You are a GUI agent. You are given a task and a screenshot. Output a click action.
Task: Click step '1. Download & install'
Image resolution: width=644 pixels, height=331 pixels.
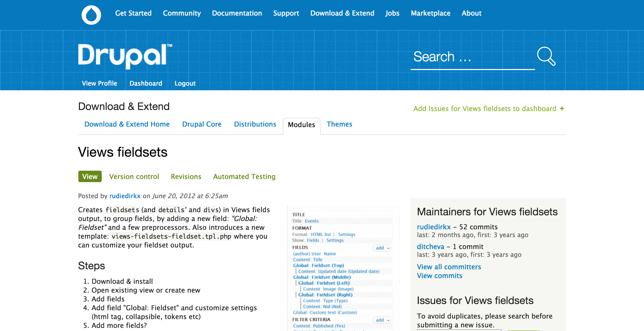(118, 281)
